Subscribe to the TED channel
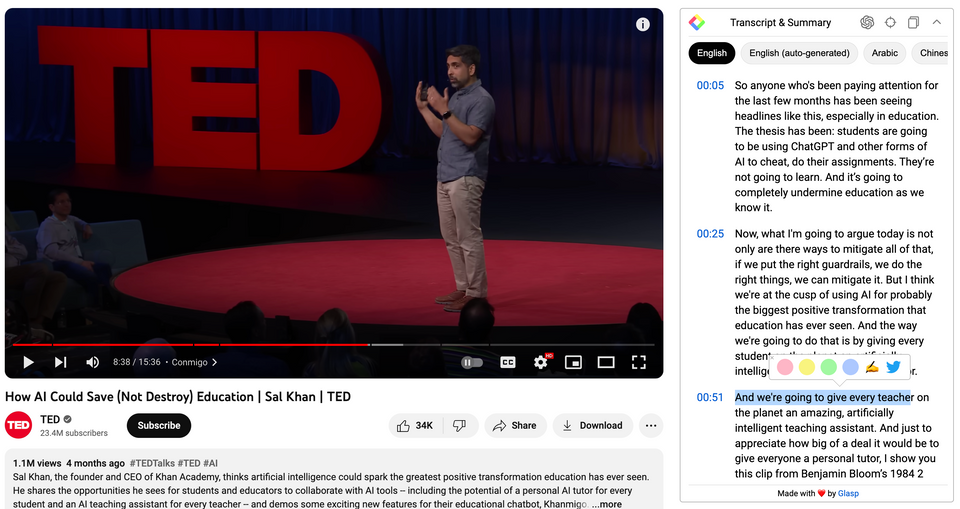Image resolution: width=960 pixels, height=509 pixels. coord(159,426)
